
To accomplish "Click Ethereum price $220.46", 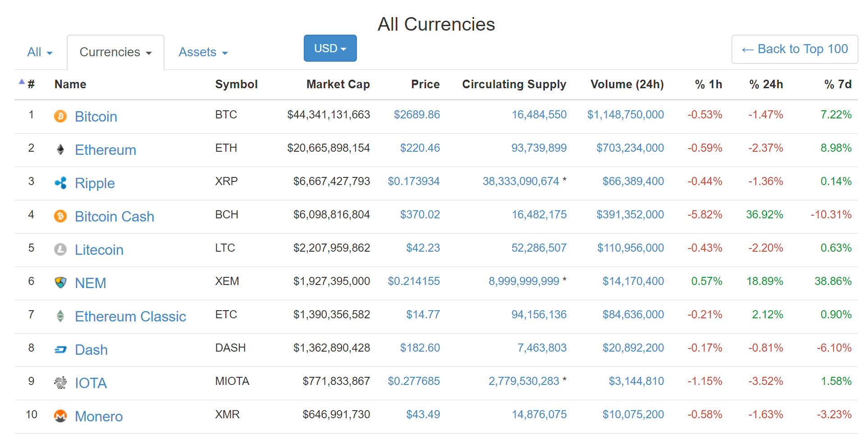I will point(420,148).
